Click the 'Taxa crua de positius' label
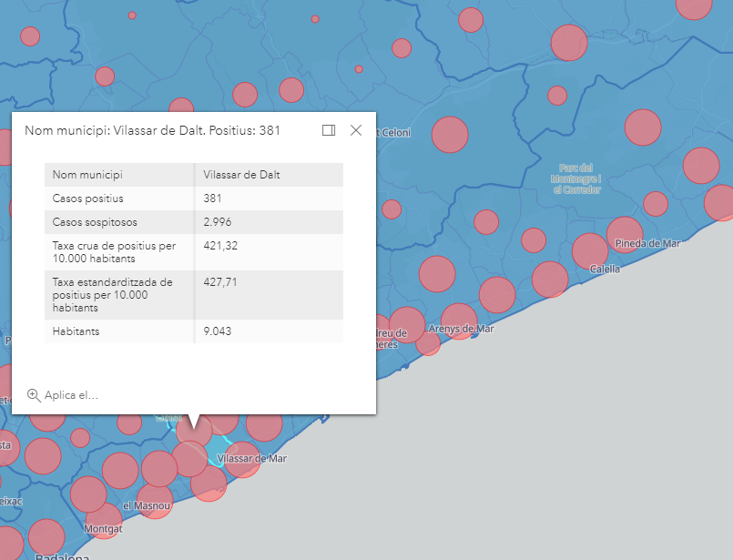The width and height of the screenshot is (733, 560). click(114, 252)
